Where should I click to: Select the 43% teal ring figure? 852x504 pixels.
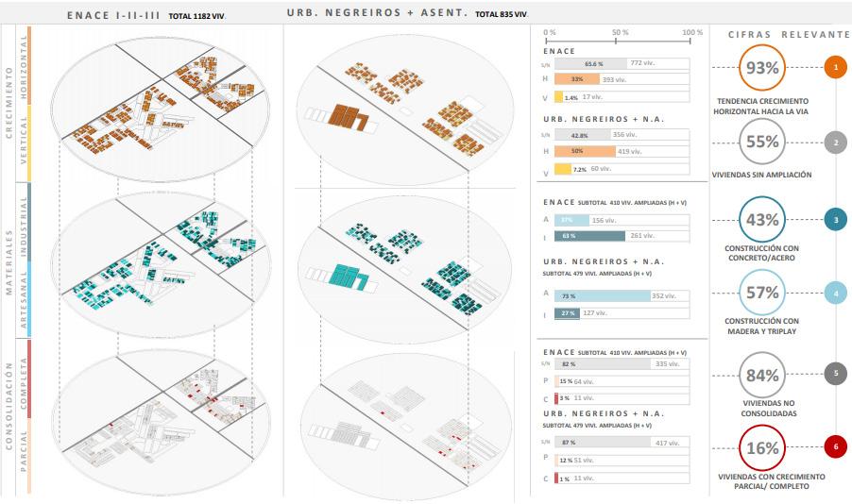pyautogui.click(x=762, y=219)
